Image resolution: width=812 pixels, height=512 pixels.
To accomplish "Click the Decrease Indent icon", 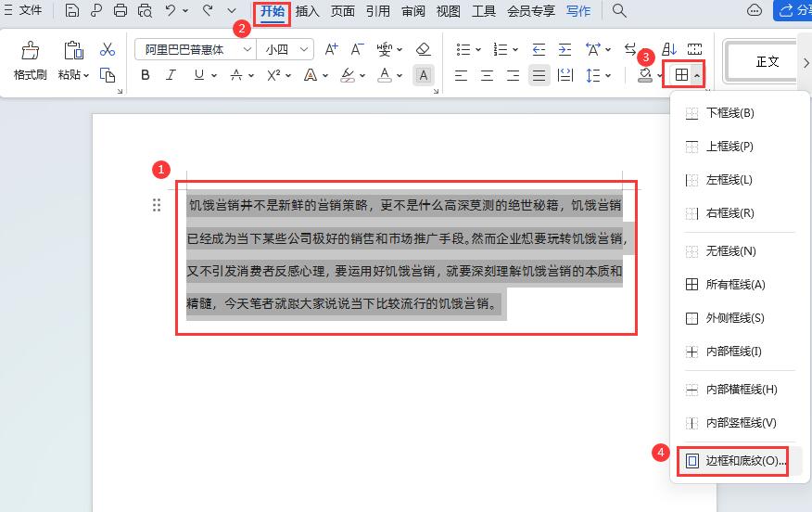I will [x=539, y=49].
